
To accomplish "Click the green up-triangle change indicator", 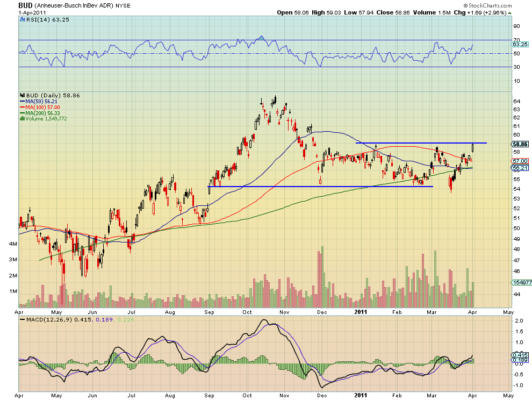I will pos(509,13).
